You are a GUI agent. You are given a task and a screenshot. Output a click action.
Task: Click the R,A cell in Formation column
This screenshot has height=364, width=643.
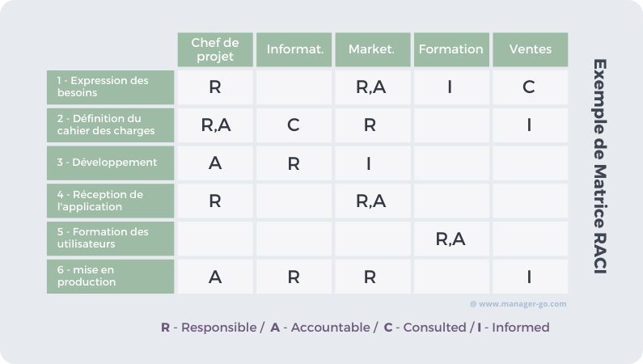point(451,239)
